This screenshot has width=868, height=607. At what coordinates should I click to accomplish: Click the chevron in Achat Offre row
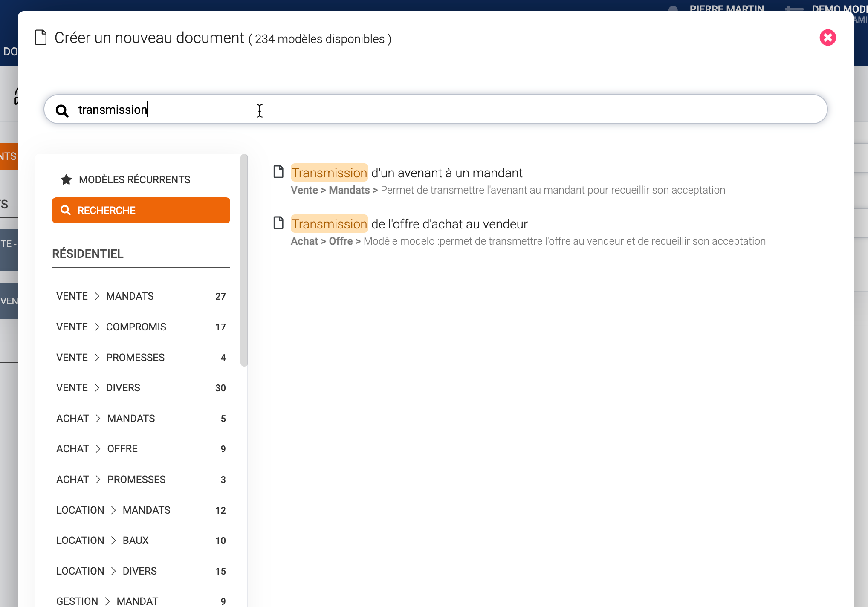[98, 449]
